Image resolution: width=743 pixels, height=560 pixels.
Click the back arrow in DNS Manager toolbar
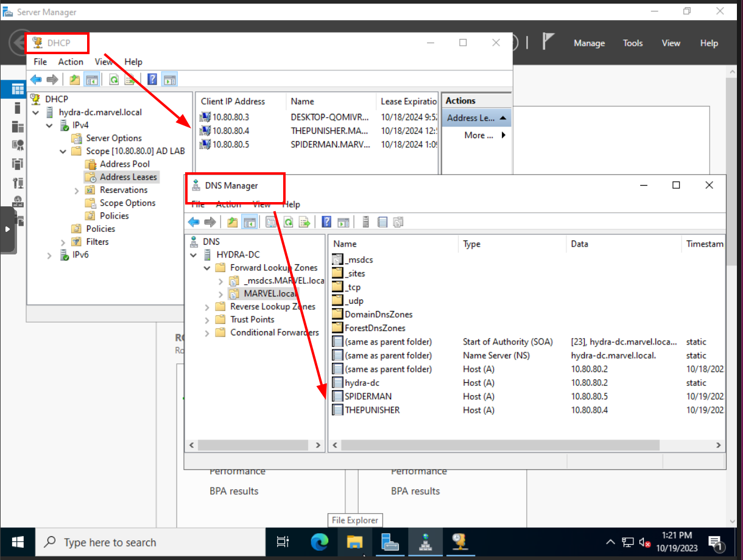coord(194,222)
